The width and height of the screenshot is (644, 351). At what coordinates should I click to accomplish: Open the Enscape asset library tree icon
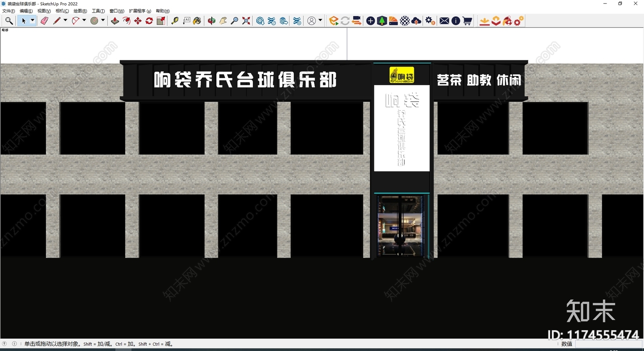coord(382,21)
